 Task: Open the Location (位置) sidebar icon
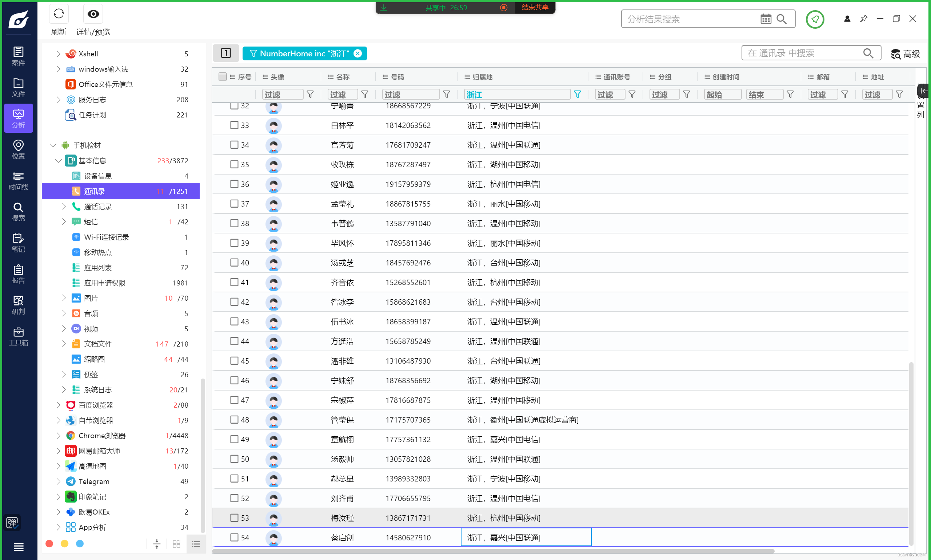coord(18,149)
